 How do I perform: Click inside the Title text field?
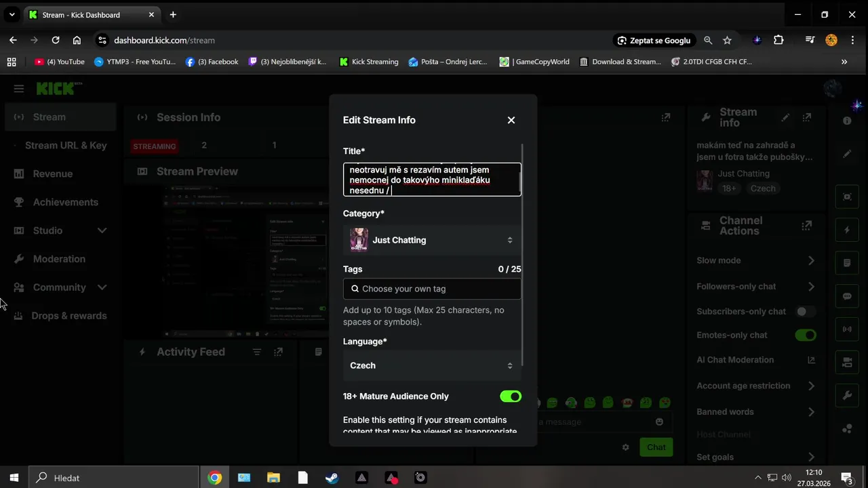point(432,180)
